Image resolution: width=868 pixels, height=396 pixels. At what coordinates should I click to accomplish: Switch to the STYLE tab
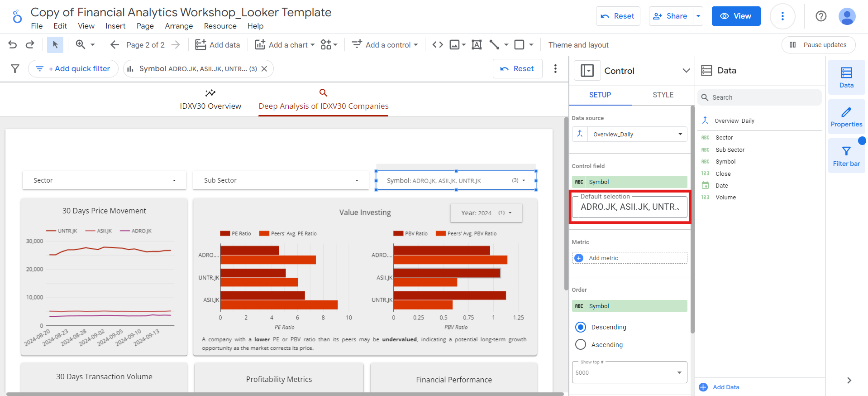(x=663, y=95)
